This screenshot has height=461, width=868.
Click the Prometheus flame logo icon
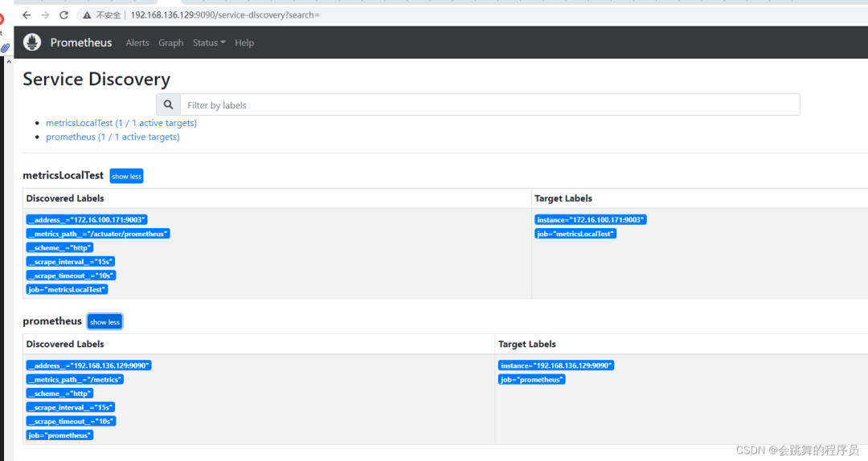[x=32, y=42]
